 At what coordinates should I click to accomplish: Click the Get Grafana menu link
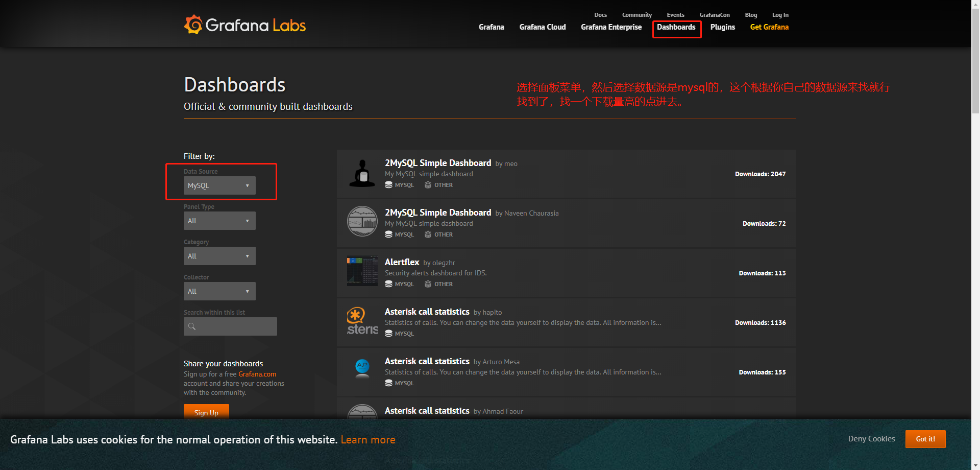pos(769,27)
